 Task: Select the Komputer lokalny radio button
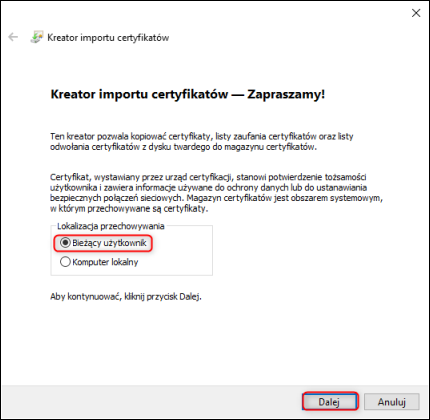(65, 262)
